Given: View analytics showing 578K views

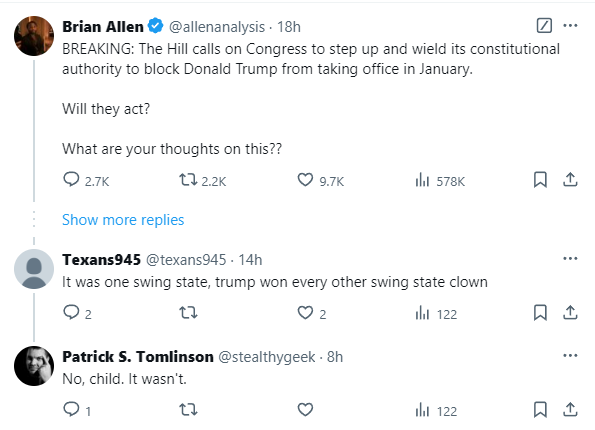Looking at the screenshot, I should pyautogui.click(x=440, y=180).
